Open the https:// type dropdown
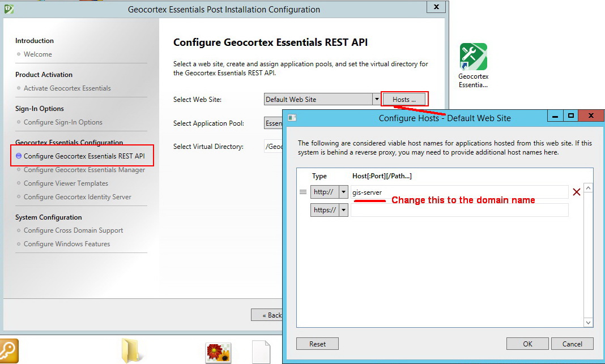Image resolution: width=605 pixels, height=364 pixels. click(x=343, y=210)
